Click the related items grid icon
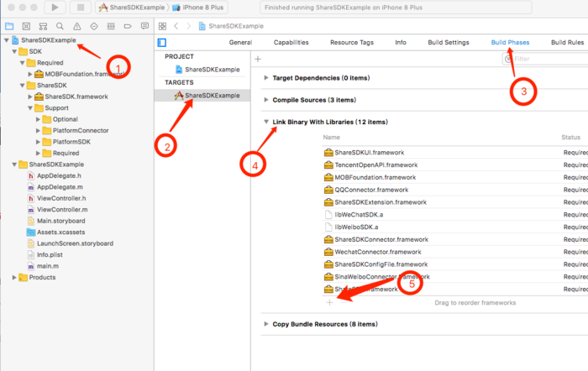This screenshot has height=371, width=588. pyautogui.click(x=162, y=26)
